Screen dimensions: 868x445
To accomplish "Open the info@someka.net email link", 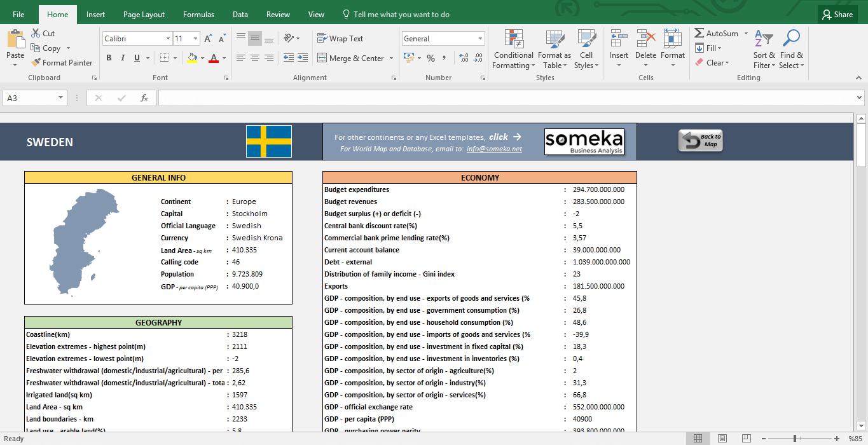I will click(x=494, y=149).
